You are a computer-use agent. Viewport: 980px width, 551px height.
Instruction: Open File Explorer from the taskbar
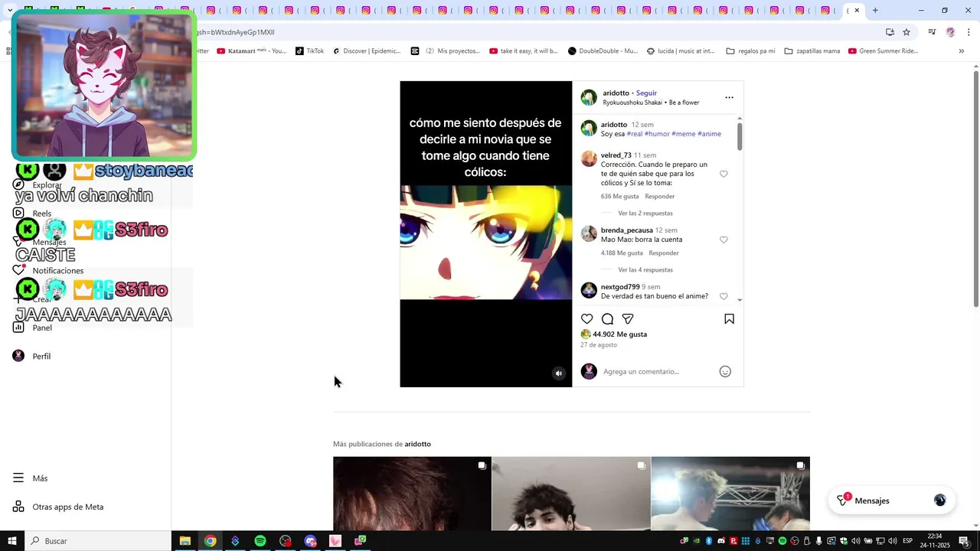click(x=185, y=541)
